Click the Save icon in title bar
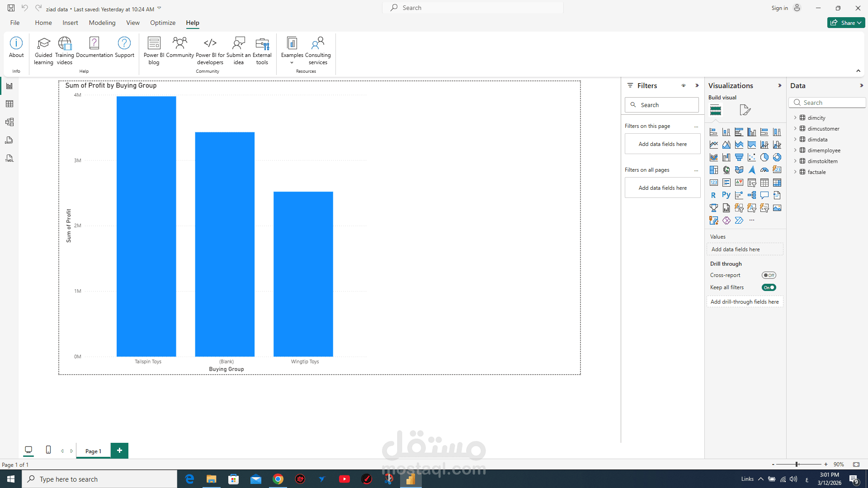The width and height of the screenshot is (868, 488). 11,8
